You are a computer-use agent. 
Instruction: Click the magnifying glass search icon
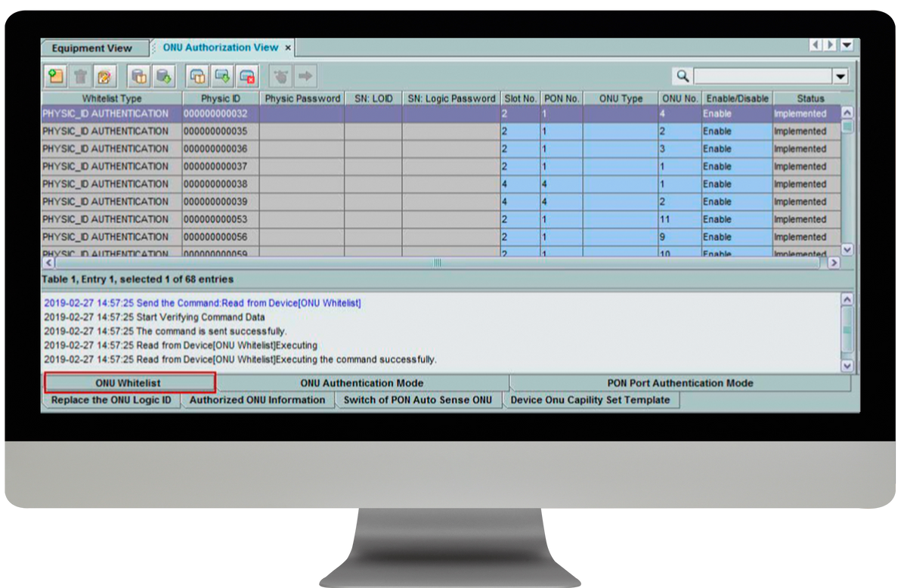683,76
